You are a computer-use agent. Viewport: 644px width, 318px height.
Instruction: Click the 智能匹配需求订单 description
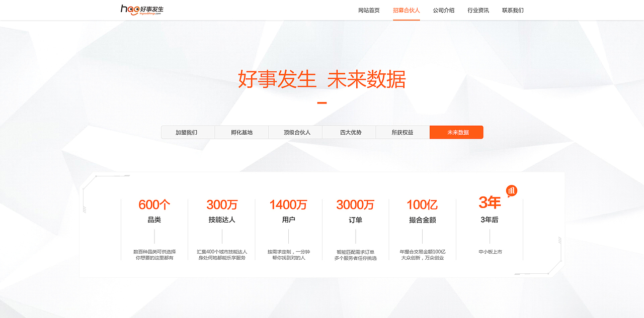click(355, 252)
